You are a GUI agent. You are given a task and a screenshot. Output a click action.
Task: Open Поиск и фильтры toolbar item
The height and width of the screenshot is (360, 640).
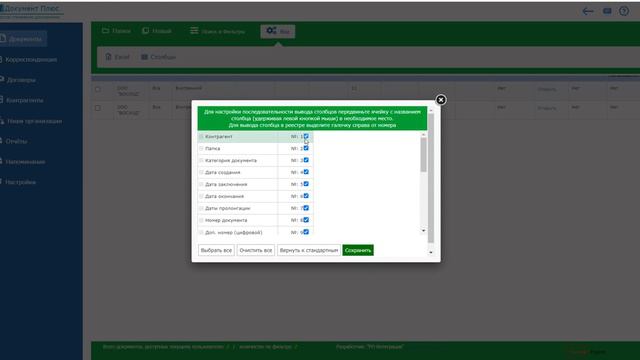[x=218, y=31]
